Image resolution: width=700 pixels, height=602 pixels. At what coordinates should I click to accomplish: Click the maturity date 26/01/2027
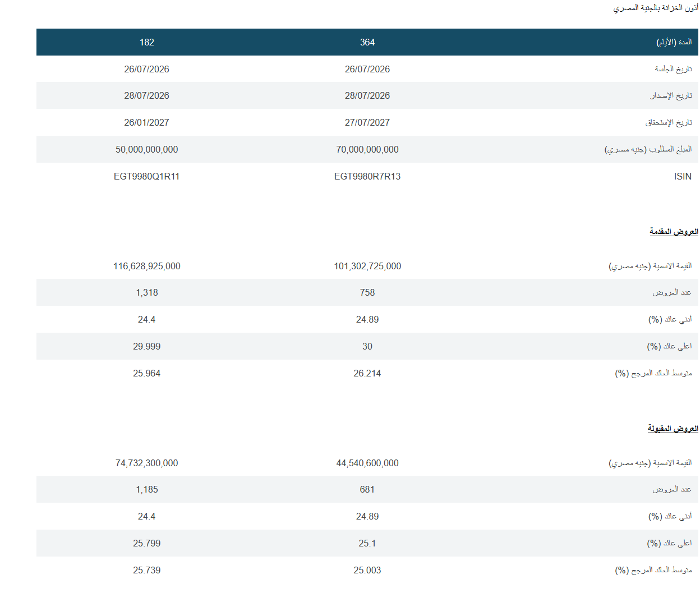click(x=147, y=122)
